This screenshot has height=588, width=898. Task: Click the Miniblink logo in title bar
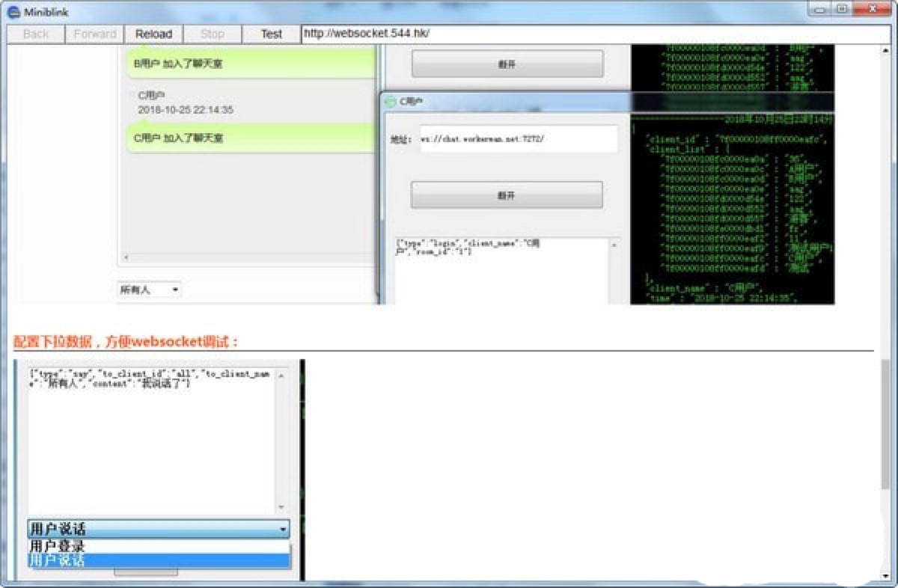13,11
